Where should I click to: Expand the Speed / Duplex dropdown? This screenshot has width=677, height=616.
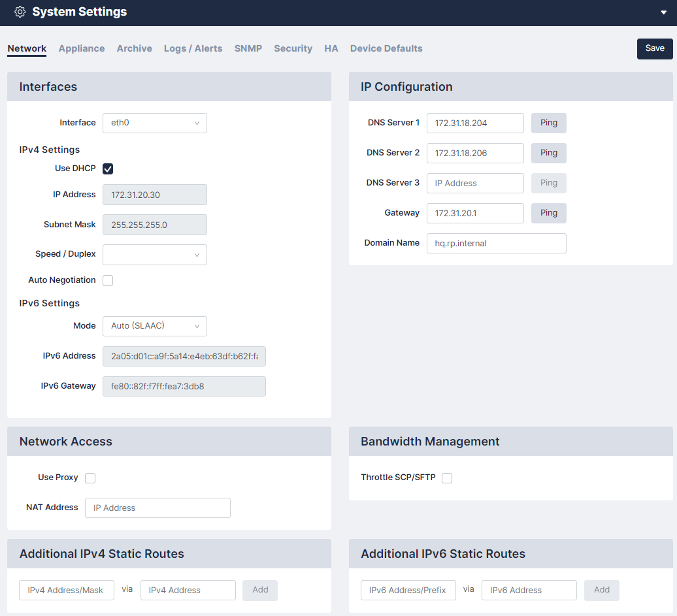tap(155, 255)
